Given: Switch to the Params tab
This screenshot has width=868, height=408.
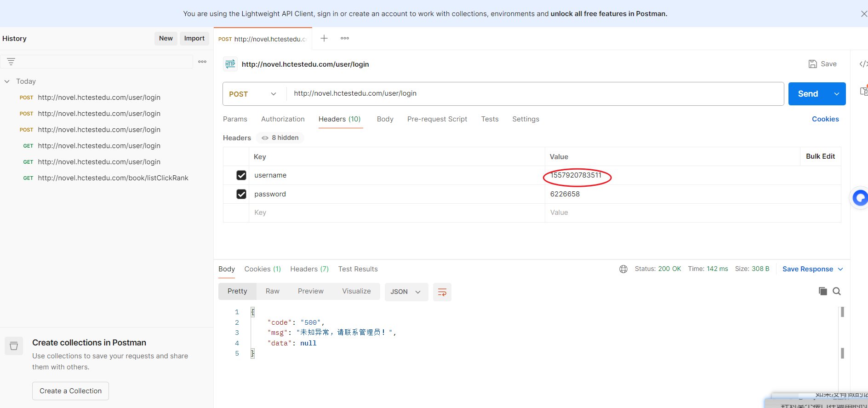Looking at the screenshot, I should click(x=235, y=119).
